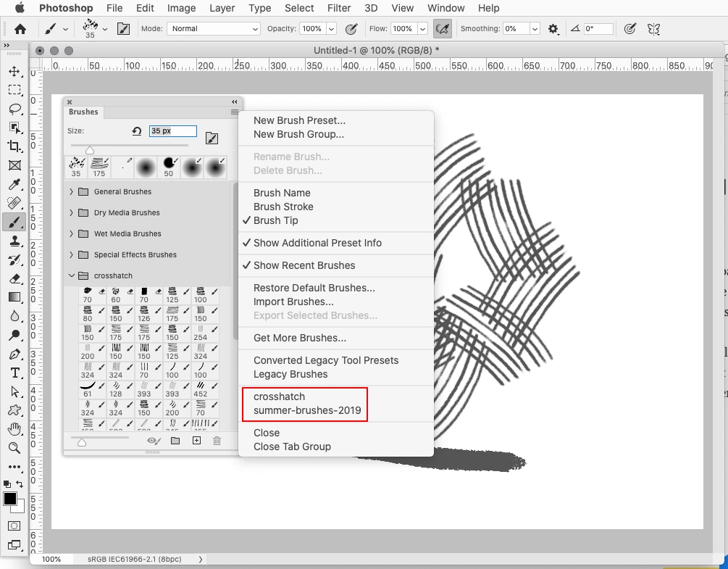
Task: Expand the Wet Media Brushes group
Action: [x=72, y=233]
